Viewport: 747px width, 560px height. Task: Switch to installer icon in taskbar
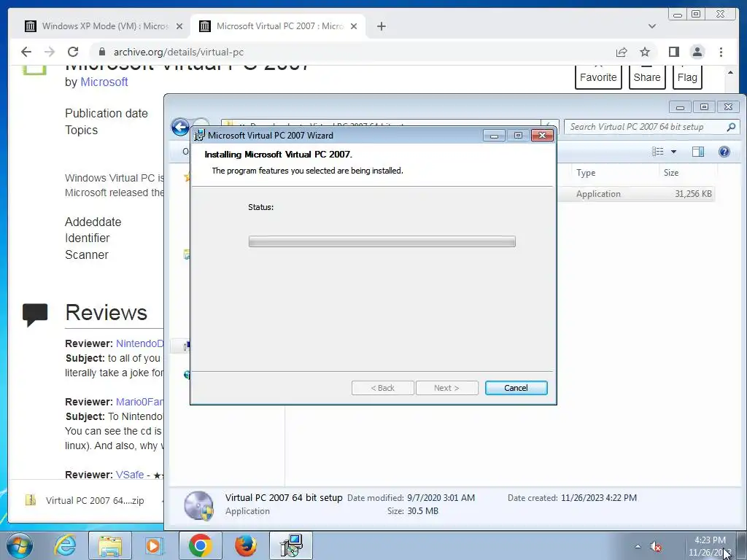pos(291,545)
